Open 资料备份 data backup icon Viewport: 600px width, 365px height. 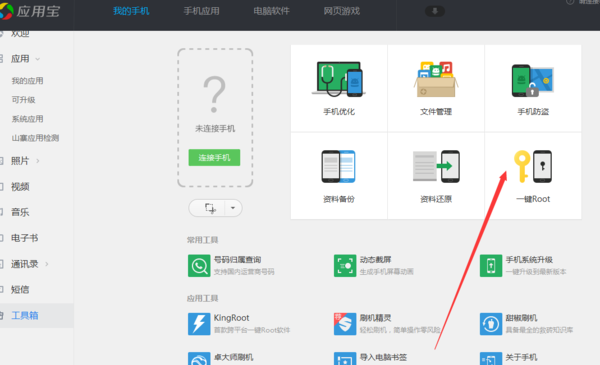coord(338,166)
